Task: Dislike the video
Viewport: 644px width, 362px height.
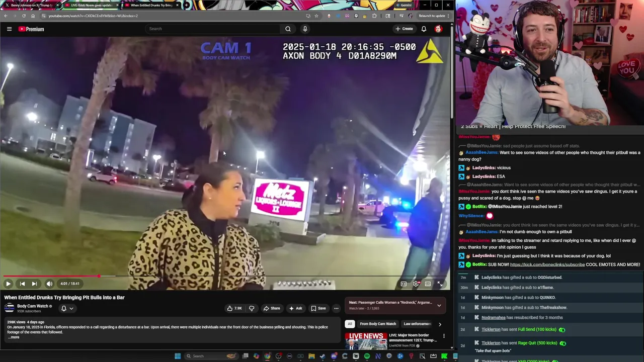Action: pyautogui.click(x=252, y=308)
